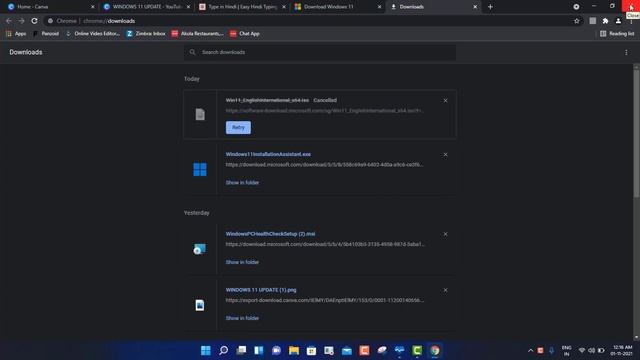Open the green Camtasia taskbar icon
Viewport: 640px width, 360px height.
click(417, 350)
